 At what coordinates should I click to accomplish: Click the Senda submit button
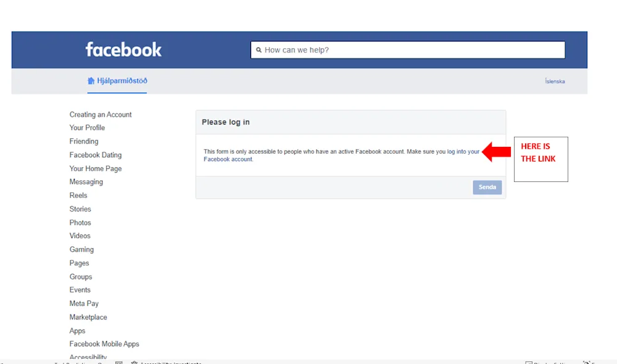487,188
